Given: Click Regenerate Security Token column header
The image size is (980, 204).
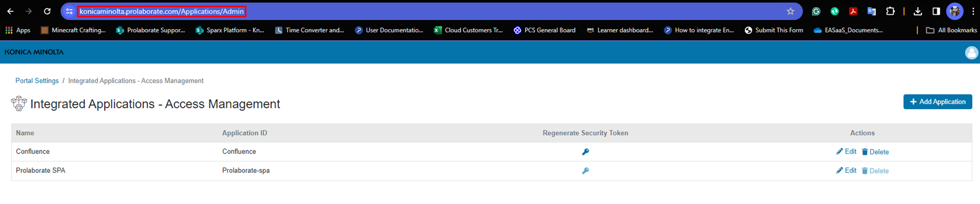Looking at the screenshot, I should (x=585, y=133).
